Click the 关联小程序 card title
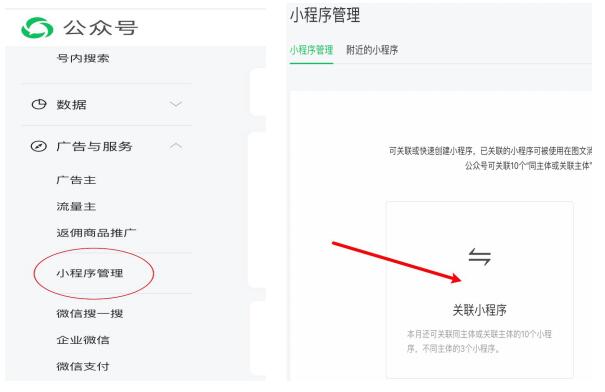Viewport: 605px width, 392px height. (x=479, y=310)
